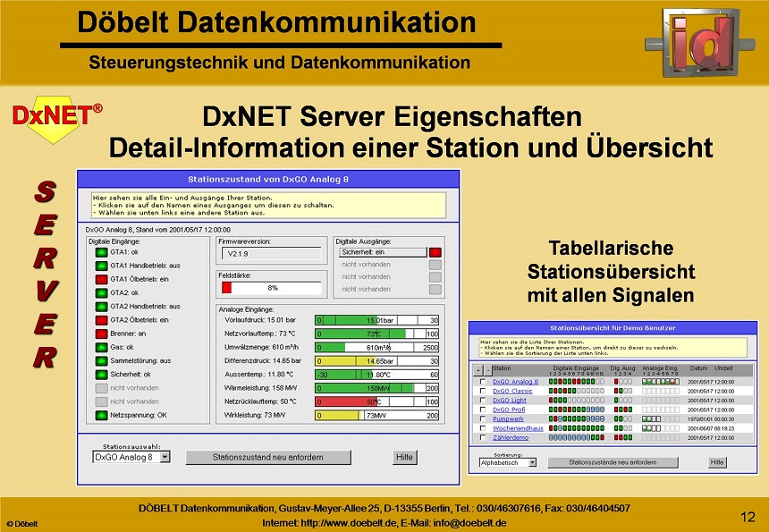Click the green GTA1 status indicator
This screenshot has height=532, width=769.
[x=101, y=253]
